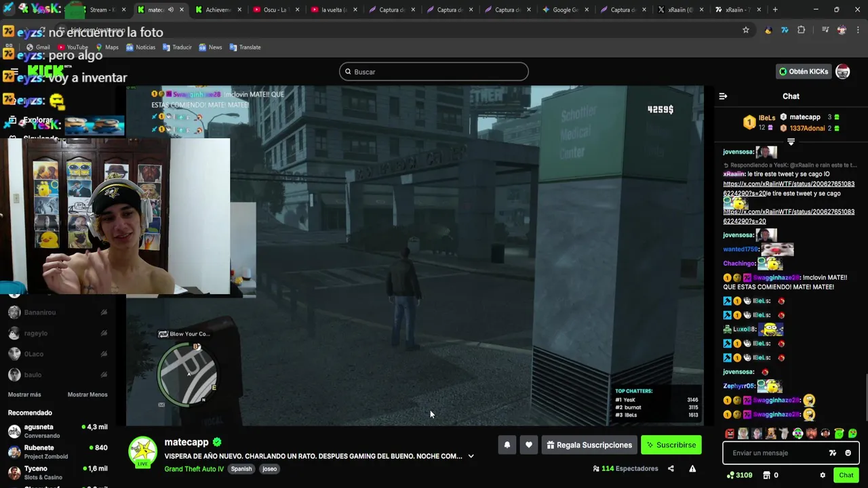Show fewer followed channels
The image size is (868, 488).
87,394
